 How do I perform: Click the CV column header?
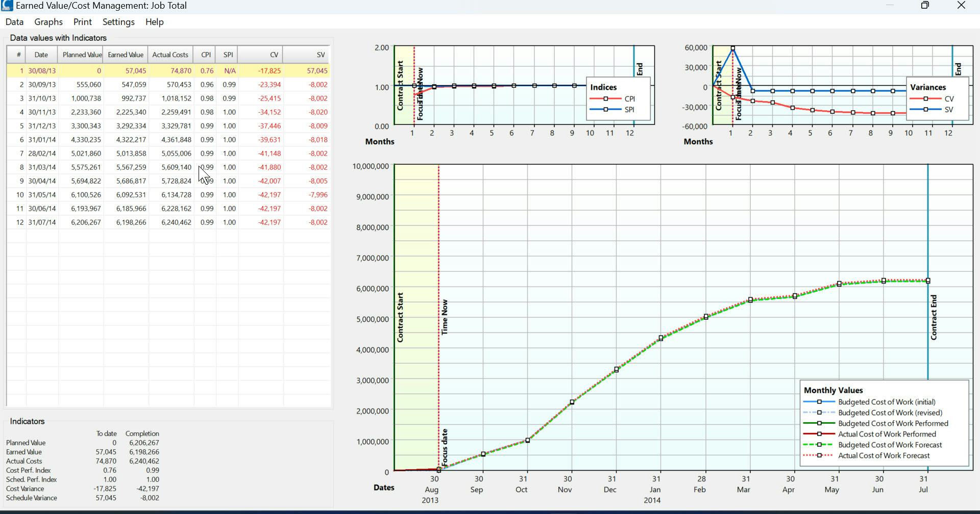260,55
